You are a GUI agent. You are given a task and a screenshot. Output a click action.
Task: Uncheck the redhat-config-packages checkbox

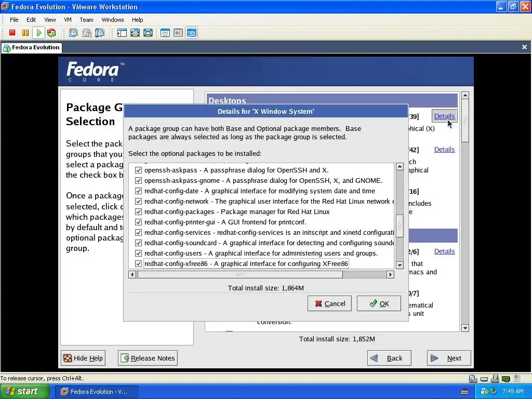click(x=138, y=212)
